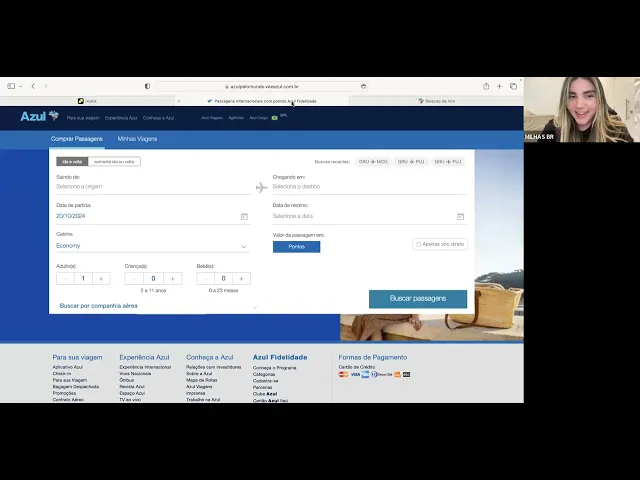Open the Cabine Economy dropdown

pos(153,246)
